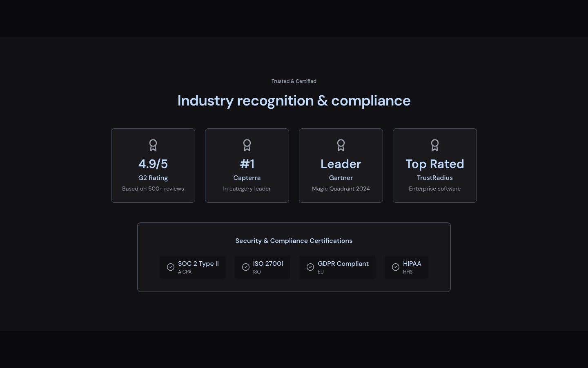Click the Trusted & Certified label
Image resolution: width=588 pixels, height=368 pixels.
[294, 81]
